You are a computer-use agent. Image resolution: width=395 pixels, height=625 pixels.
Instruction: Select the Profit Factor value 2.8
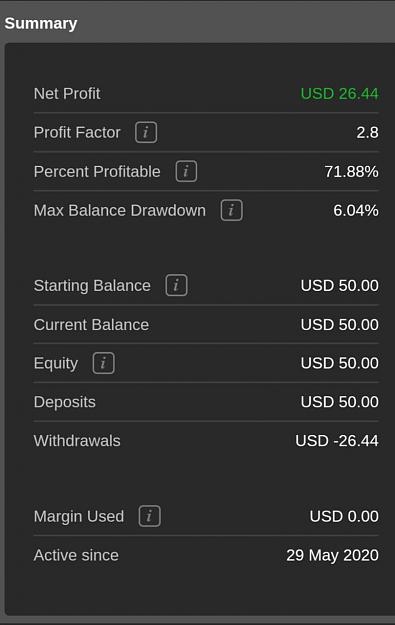pyautogui.click(x=367, y=132)
